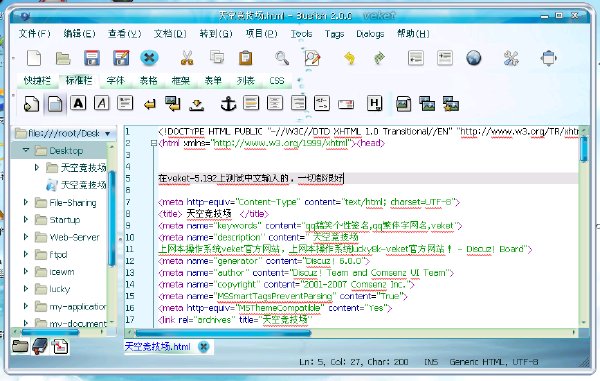
Task: Insert anchor tag icon
Action: 228,104
